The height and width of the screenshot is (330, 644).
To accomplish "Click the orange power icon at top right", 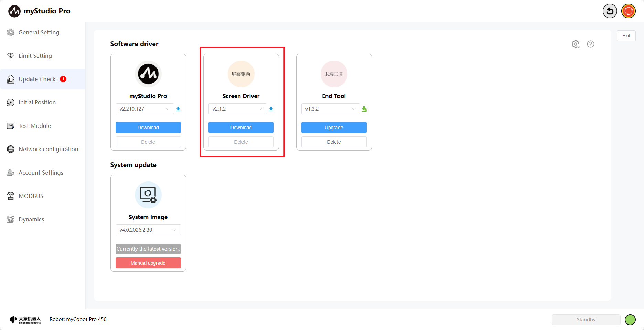I will [x=628, y=11].
